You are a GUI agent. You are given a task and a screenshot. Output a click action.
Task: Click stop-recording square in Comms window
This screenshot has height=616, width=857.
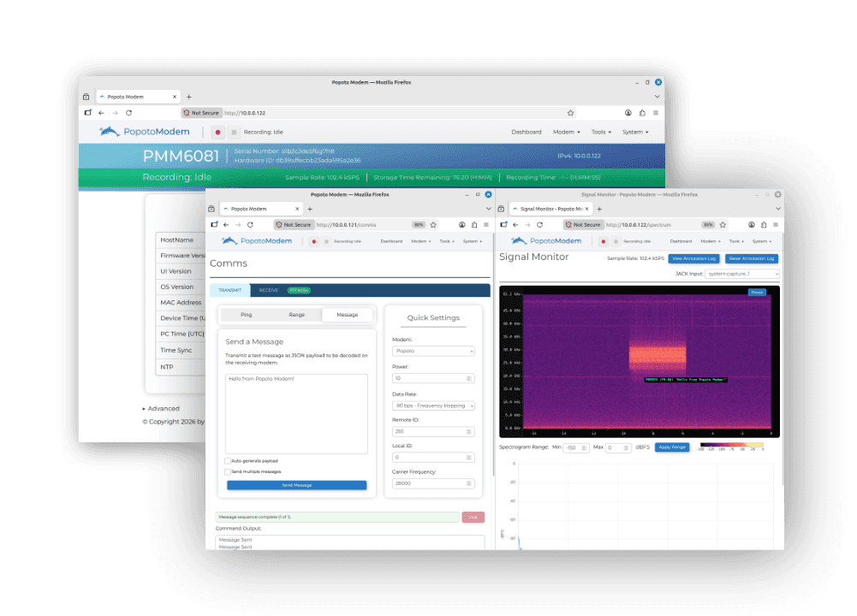point(327,241)
